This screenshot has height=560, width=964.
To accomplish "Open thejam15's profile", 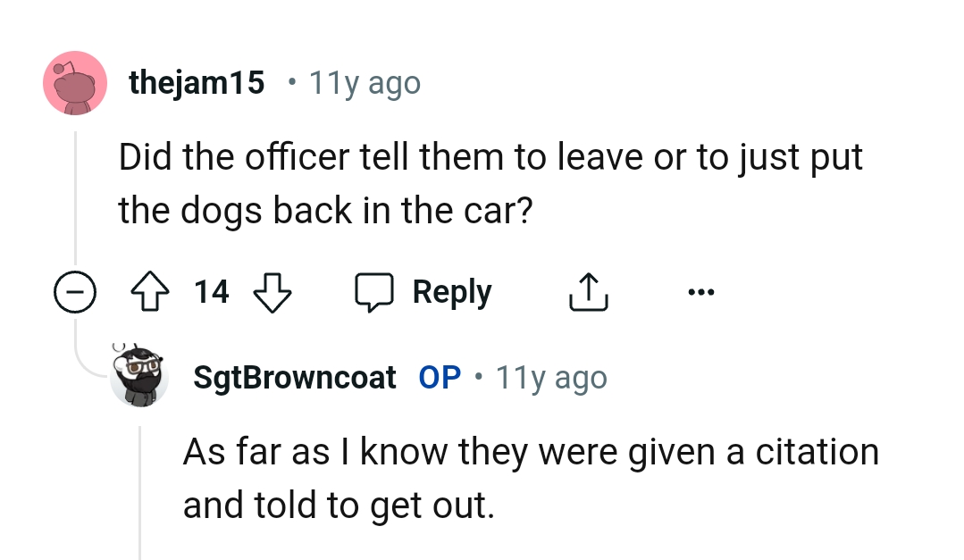I will [x=197, y=81].
